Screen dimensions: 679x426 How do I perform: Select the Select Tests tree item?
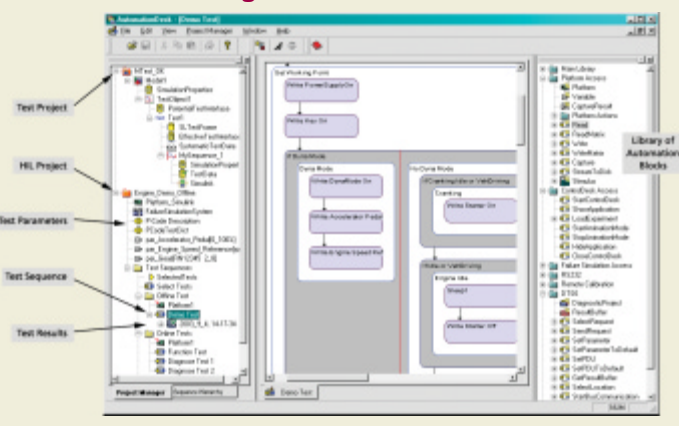(x=174, y=286)
